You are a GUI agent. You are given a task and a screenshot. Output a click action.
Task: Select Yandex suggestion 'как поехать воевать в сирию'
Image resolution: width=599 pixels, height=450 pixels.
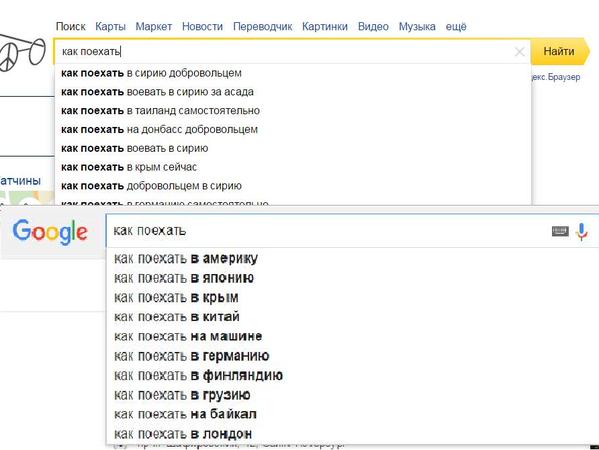click(x=293, y=148)
